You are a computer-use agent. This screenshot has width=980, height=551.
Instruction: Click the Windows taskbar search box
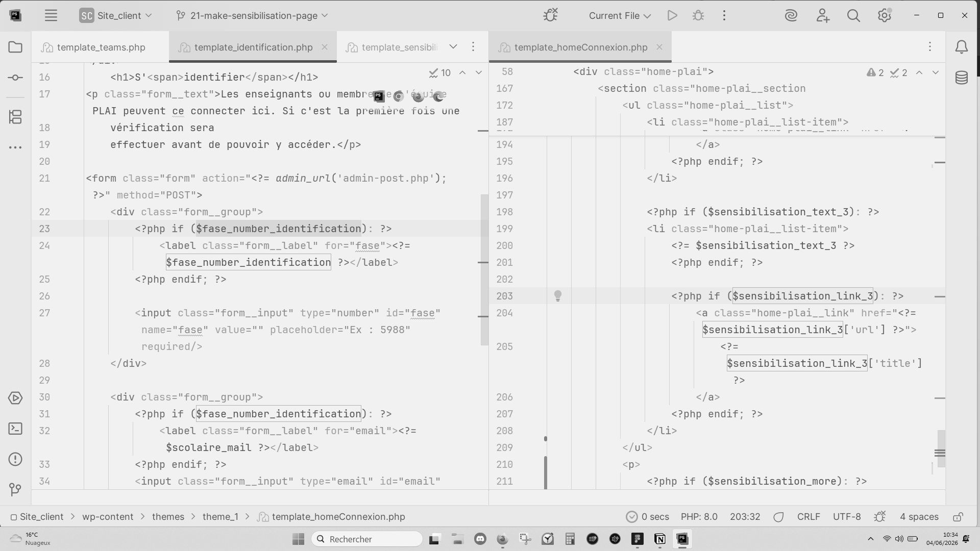367,539
